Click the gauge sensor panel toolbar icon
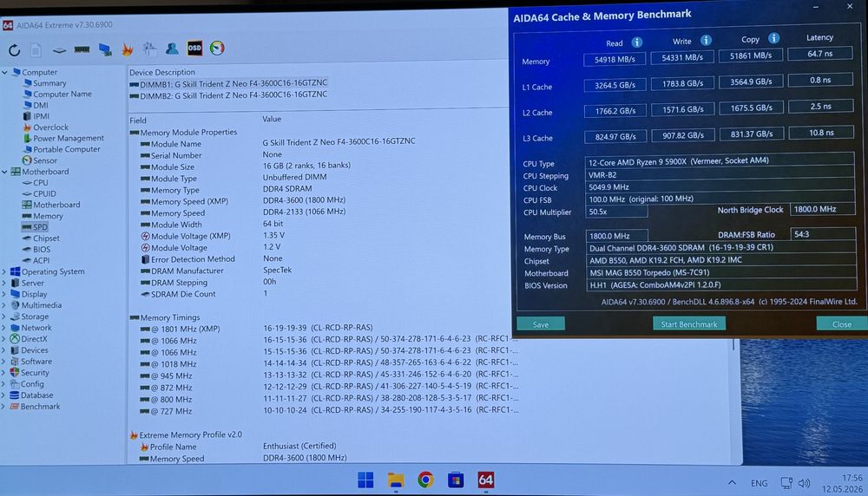The image size is (868, 496). [217, 48]
